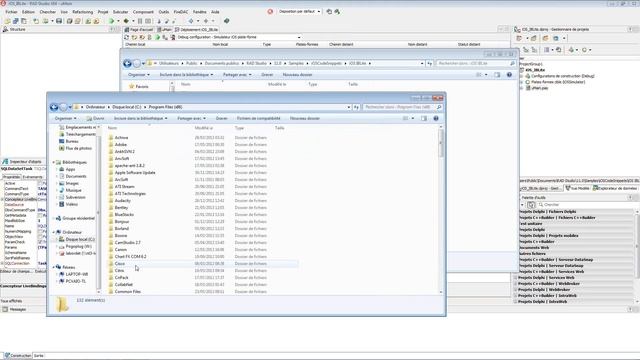Image resolution: width=640 pixels, height=360 pixels.
Task: Click the Structure panel icon
Action: point(5,29)
